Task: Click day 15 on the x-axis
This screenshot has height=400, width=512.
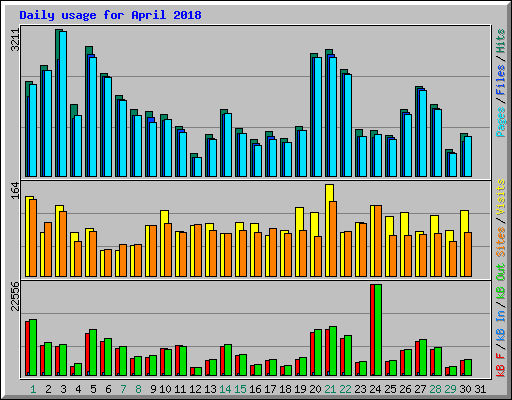Action: [x=240, y=389]
